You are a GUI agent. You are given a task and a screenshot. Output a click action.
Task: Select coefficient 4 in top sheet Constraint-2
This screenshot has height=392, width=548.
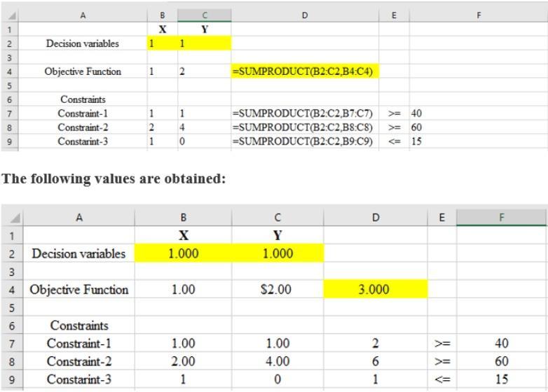tap(181, 127)
